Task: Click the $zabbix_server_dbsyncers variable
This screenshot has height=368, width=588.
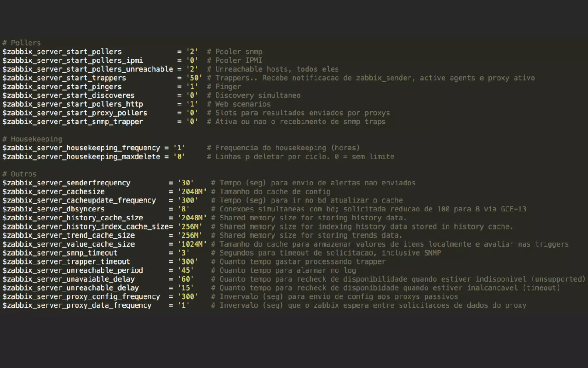Action: 53,209
